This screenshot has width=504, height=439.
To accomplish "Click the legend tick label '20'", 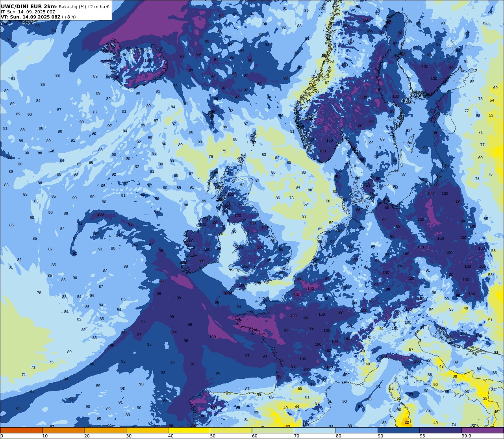I will 87,436.
